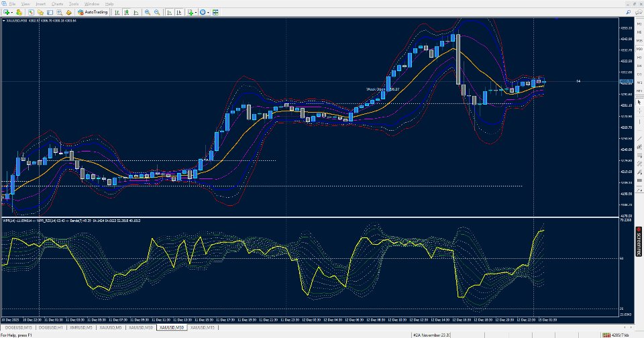The height and width of the screenshot is (338, 644).
Task: Click the screenrec side tab
Action: [x=639, y=241]
